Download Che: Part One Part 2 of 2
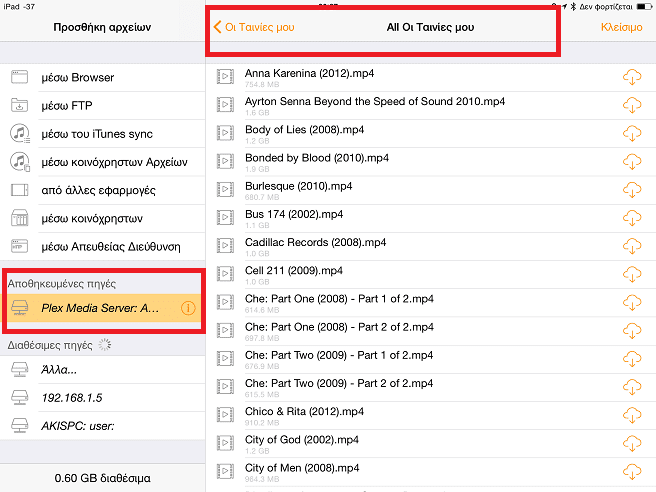Viewport: 656px width, 492px height. (632, 331)
